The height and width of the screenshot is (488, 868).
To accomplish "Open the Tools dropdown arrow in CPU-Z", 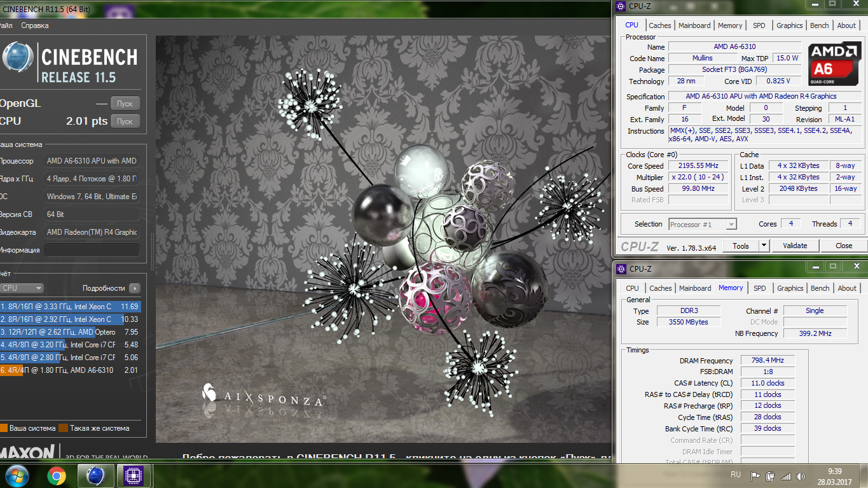I will pos(764,246).
